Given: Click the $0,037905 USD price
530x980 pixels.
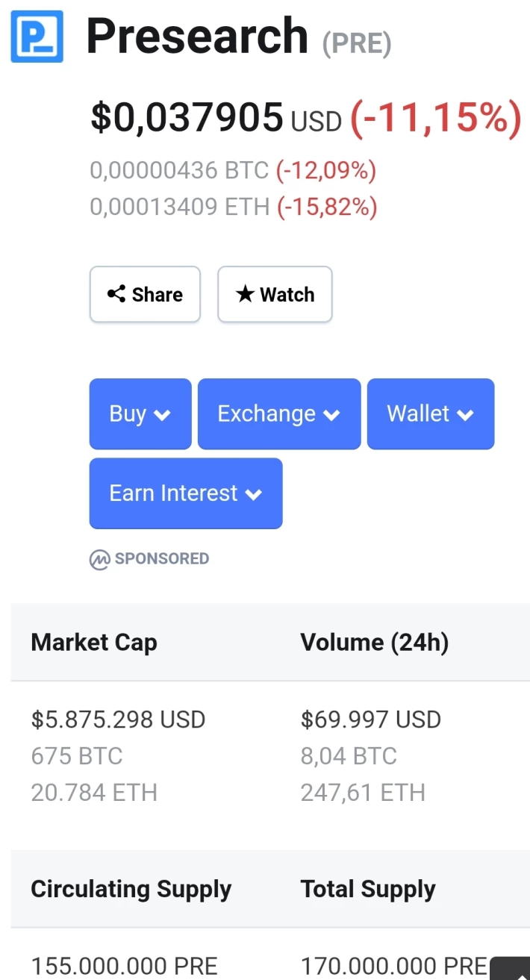Looking at the screenshot, I should pyautogui.click(x=216, y=117).
